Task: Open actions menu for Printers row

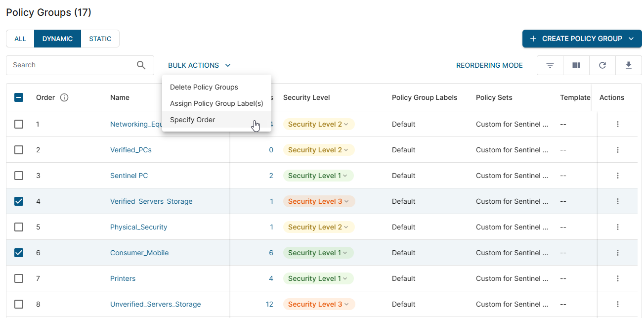Action: (x=617, y=278)
